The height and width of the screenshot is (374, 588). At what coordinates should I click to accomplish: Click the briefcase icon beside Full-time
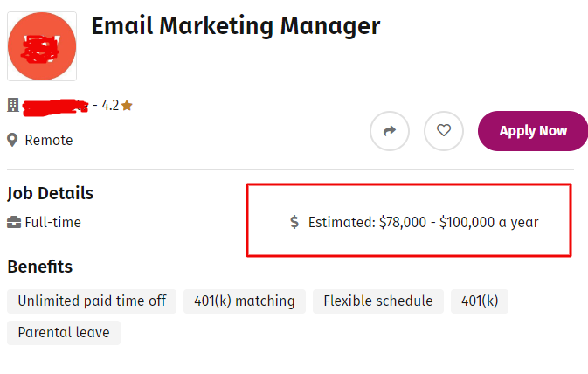(14, 222)
